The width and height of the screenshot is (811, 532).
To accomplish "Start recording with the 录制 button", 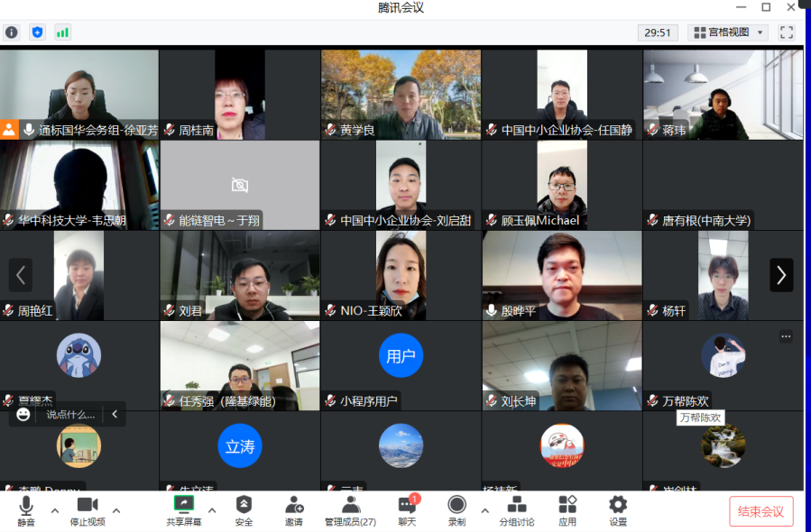I will click(457, 509).
